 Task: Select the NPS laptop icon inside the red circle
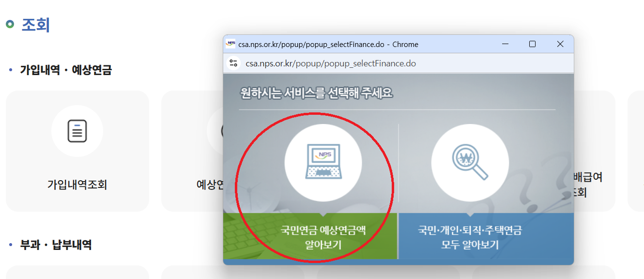[x=323, y=162]
